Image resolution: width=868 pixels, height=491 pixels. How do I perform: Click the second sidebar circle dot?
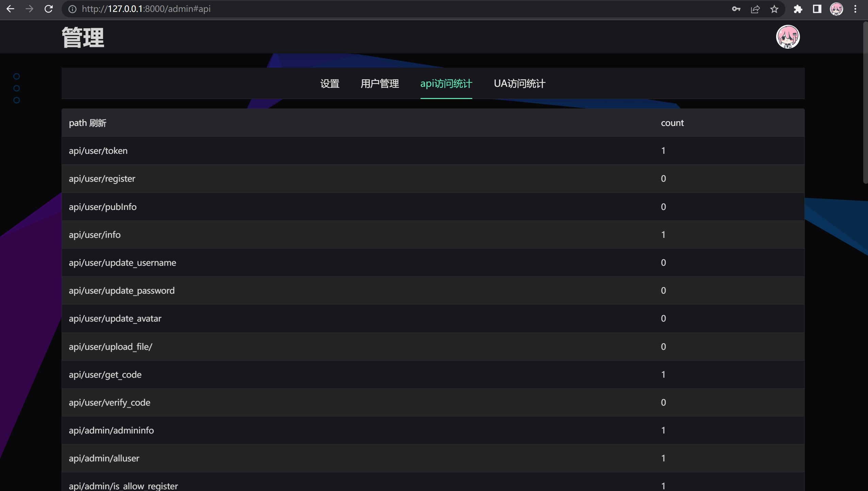coord(16,88)
